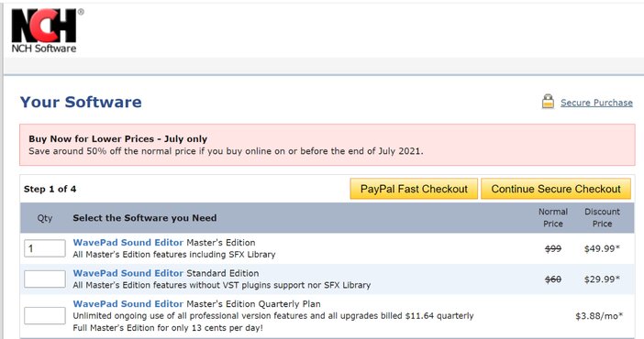Click the struck-through $99 normal price
This screenshot has height=339, width=644.
pos(553,248)
